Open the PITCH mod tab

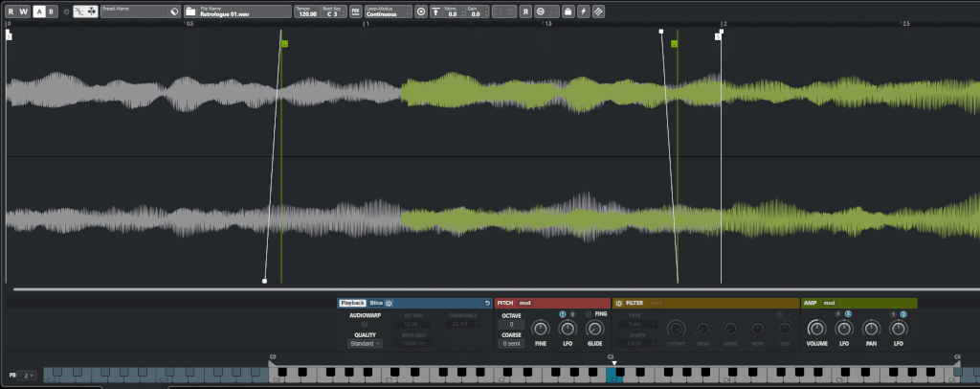tap(525, 303)
